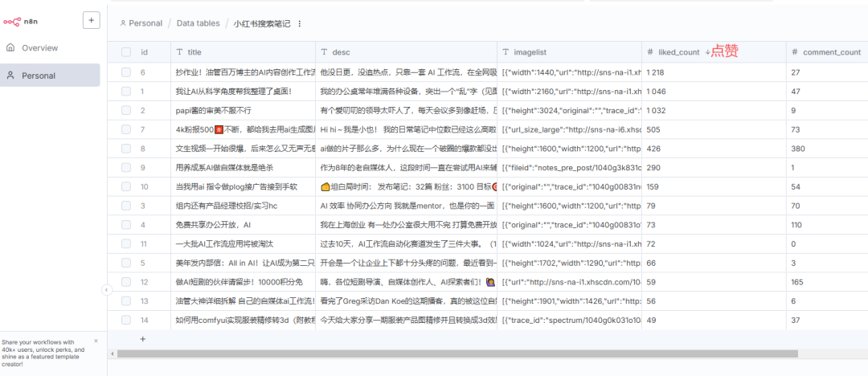Viewport: 868px width, 376px height.
Task: Click the text type icon of imagelist column
Action: click(506, 52)
